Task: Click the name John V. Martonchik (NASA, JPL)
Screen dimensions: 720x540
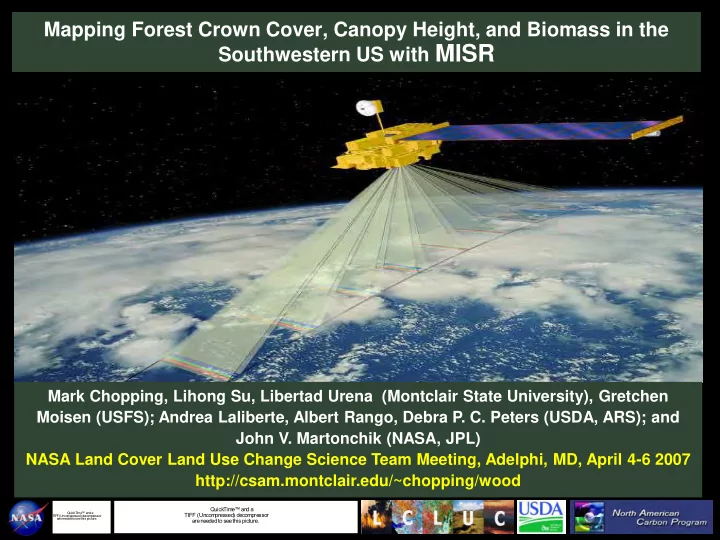Action: tap(358, 438)
